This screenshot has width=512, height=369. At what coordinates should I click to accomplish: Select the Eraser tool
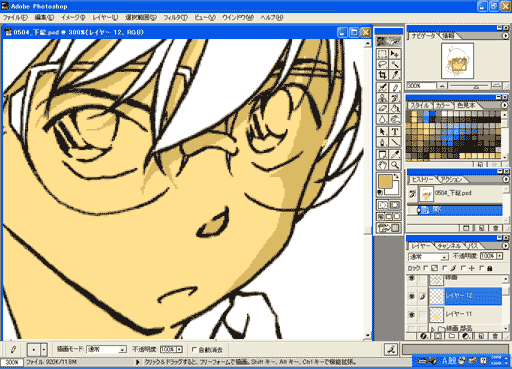pos(382,108)
